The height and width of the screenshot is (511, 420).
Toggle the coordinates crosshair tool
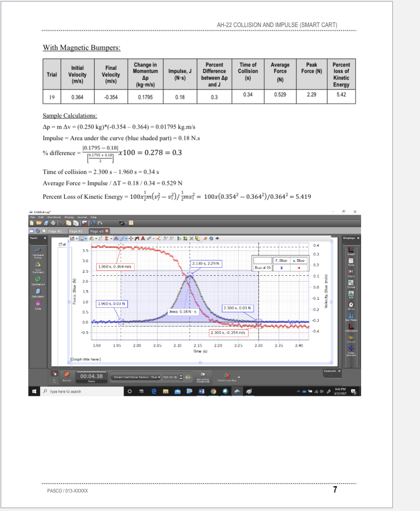click(131, 238)
